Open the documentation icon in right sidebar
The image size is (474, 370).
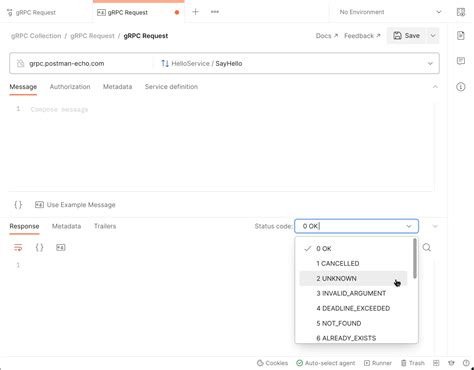click(x=461, y=35)
